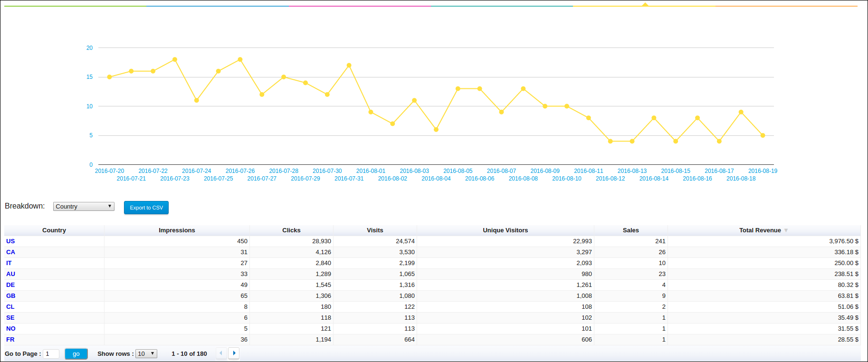Viewport: 868px width, 362px height.
Task: Click the Total Revenue sort arrow icon
Action: (x=786, y=230)
